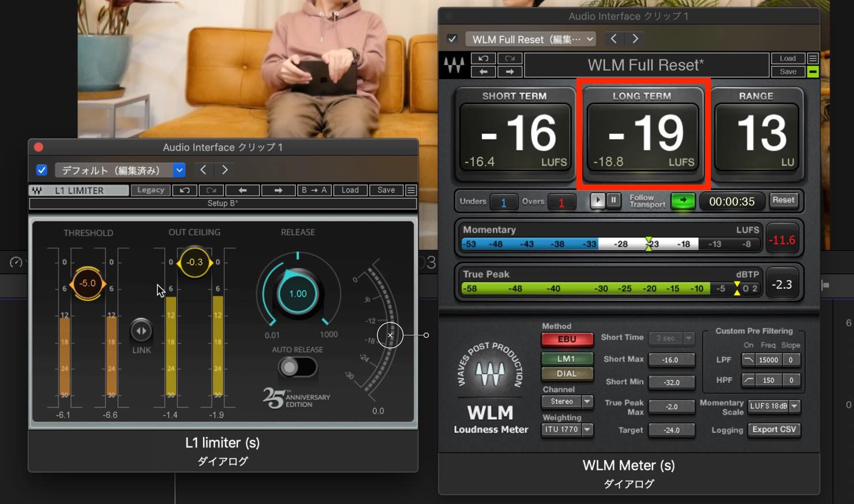
Task: Click previous preset left arrow in WLM toolbar
Action: click(x=484, y=72)
